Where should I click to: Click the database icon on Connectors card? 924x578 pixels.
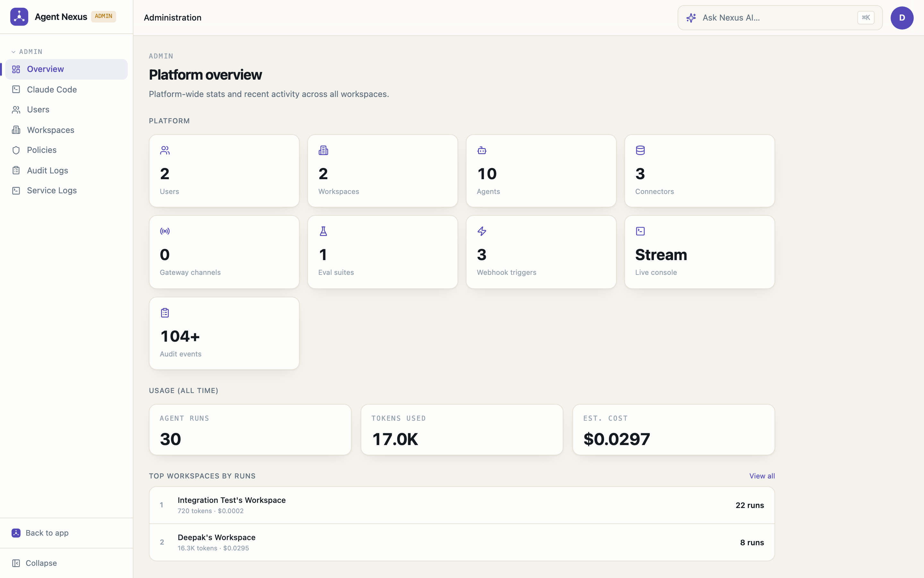[640, 150]
